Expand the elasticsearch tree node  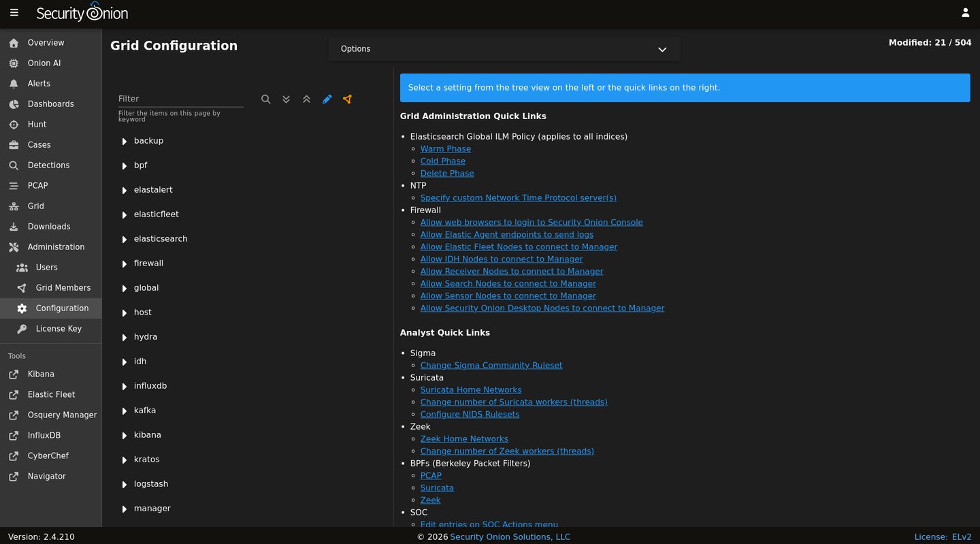(125, 240)
